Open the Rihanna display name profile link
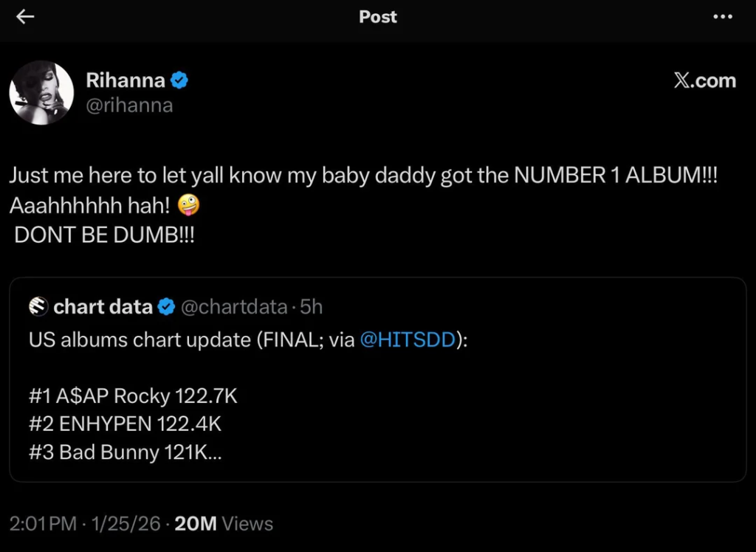This screenshot has width=756, height=552. [126, 80]
